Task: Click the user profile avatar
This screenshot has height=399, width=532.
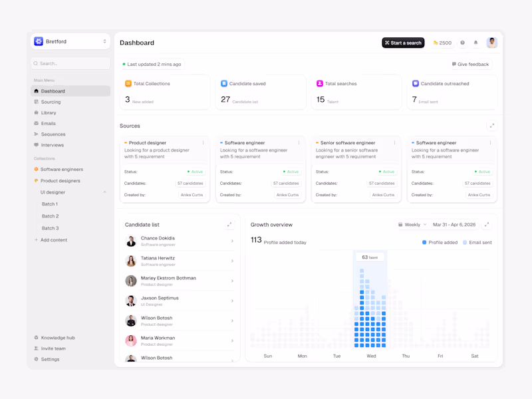Action: coord(491,43)
